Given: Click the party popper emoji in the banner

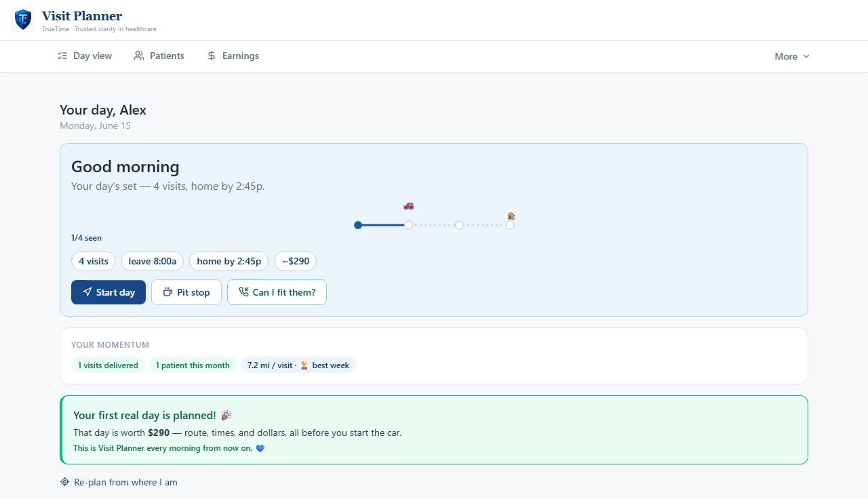Looking at the screenshot, I should coord(226,415).
